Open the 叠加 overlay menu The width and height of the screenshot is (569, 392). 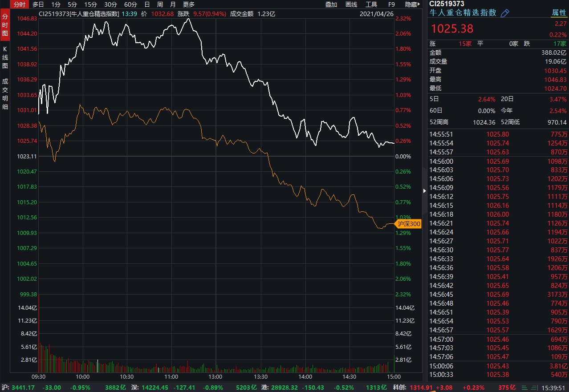(331, 4)
